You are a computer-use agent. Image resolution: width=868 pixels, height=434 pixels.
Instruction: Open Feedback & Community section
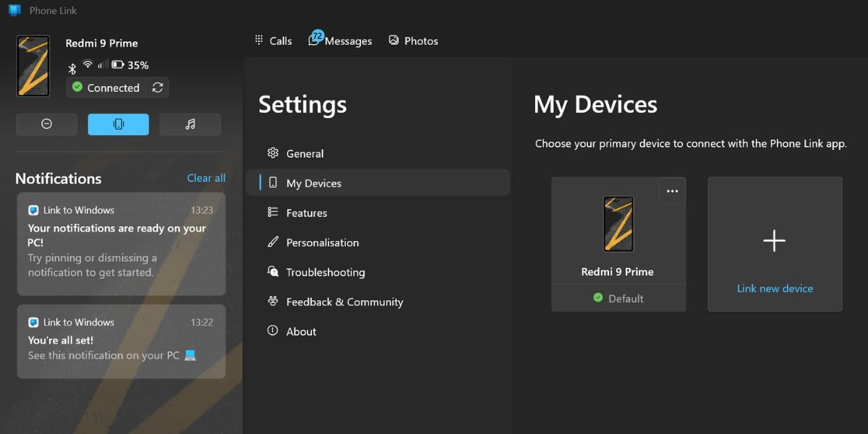click(344, 302)
